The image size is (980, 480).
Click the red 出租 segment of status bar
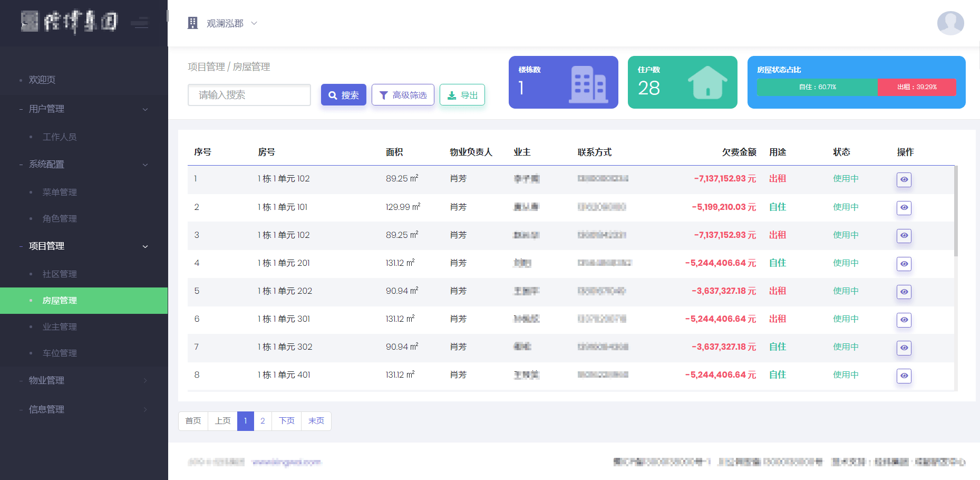point(916,87)
